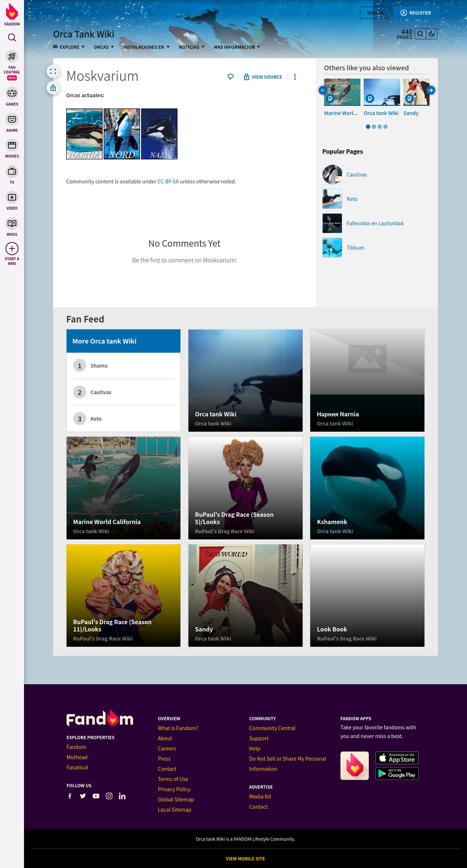
Task: Open the Video play icon
Action: pos(12,197)
